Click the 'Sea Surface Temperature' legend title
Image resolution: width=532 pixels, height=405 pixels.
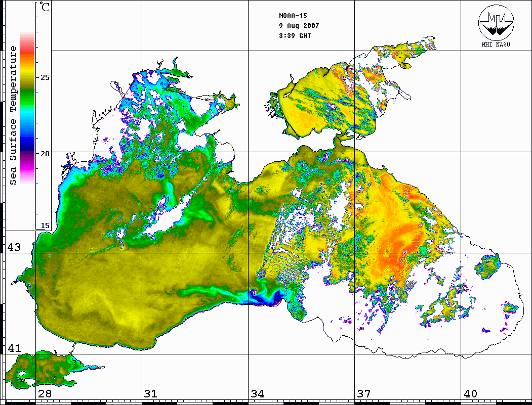pyautogui.click(x=13, y=115)
